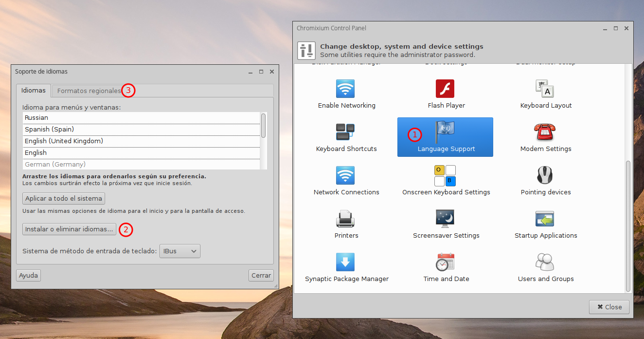Switch to the Formatos regionales tab
Screen dimensions: 644x339
(89, 91)
